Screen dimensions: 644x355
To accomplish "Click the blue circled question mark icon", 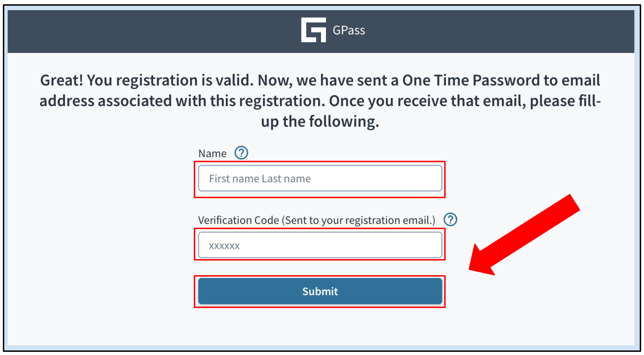I will point(242,153).
